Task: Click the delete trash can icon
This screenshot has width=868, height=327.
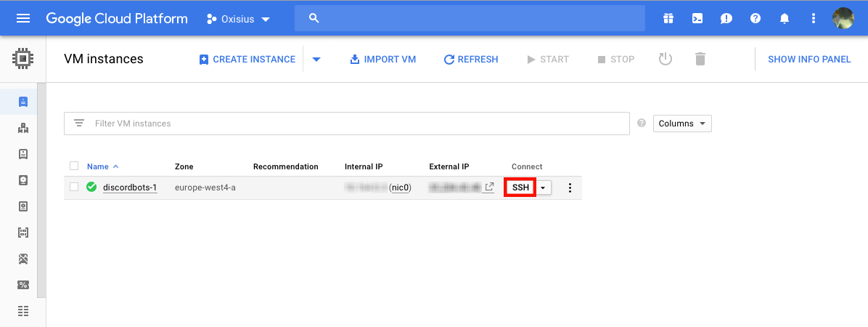Action: tap(700, 59)
